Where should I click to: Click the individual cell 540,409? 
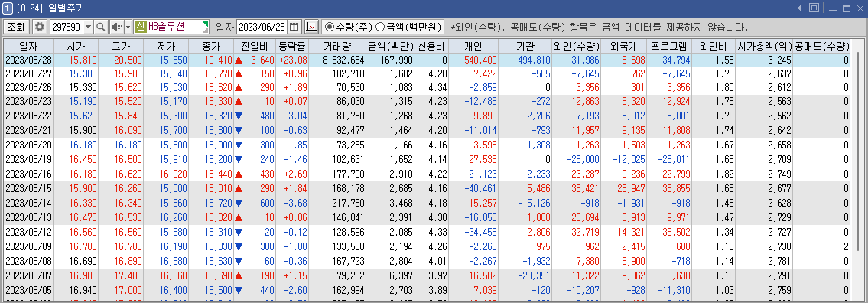(x=474, y=60)
